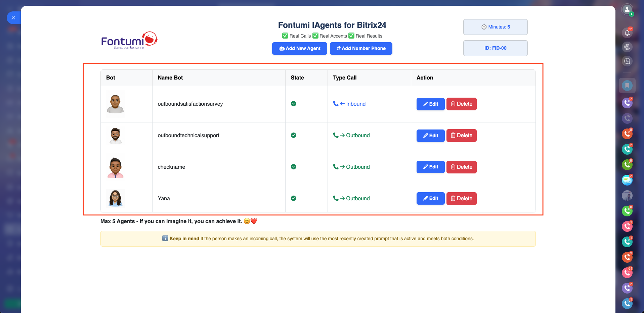Image resolution: width=644 pixels, height=313 pixels.
Task: Edit the checkname bot
Action: tap(430, 167)
